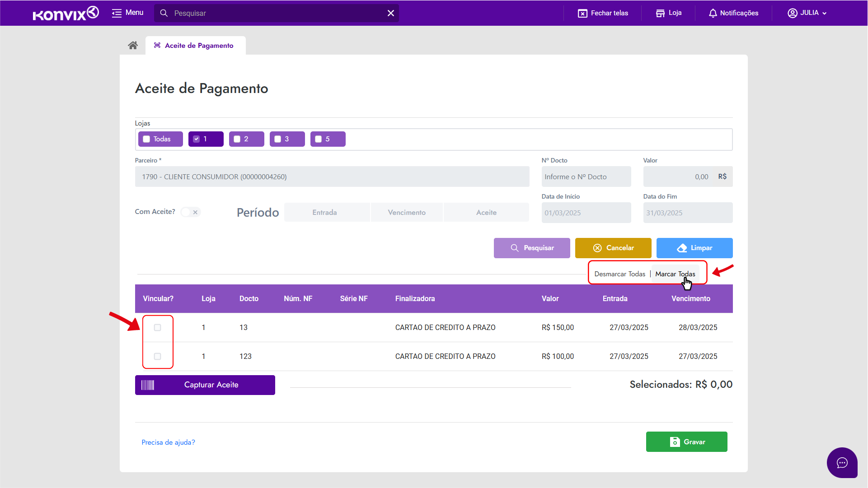Screen dimensions: 868x488
Task: Select the Vencimento period option
Action: point(406,212)
